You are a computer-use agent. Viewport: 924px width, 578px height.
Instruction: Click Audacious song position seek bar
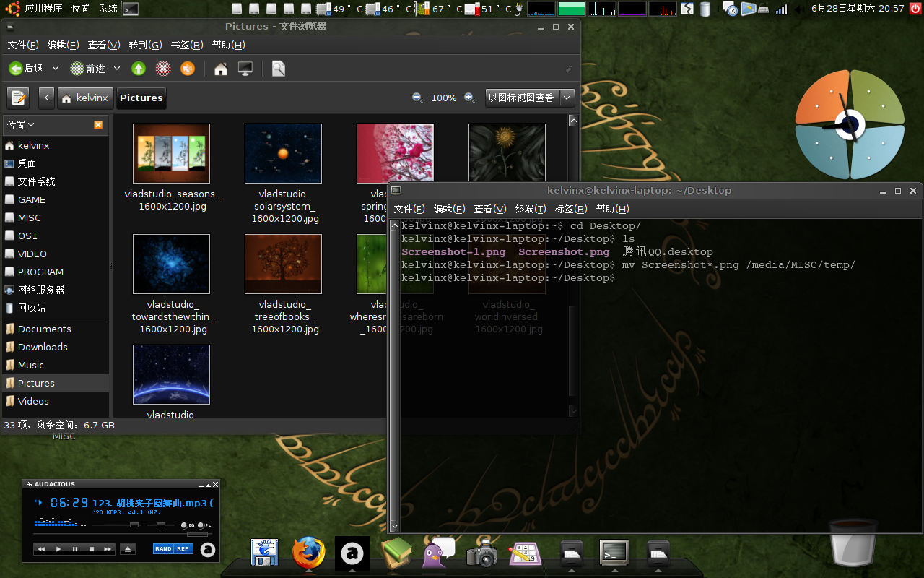[x=121, y=534]
